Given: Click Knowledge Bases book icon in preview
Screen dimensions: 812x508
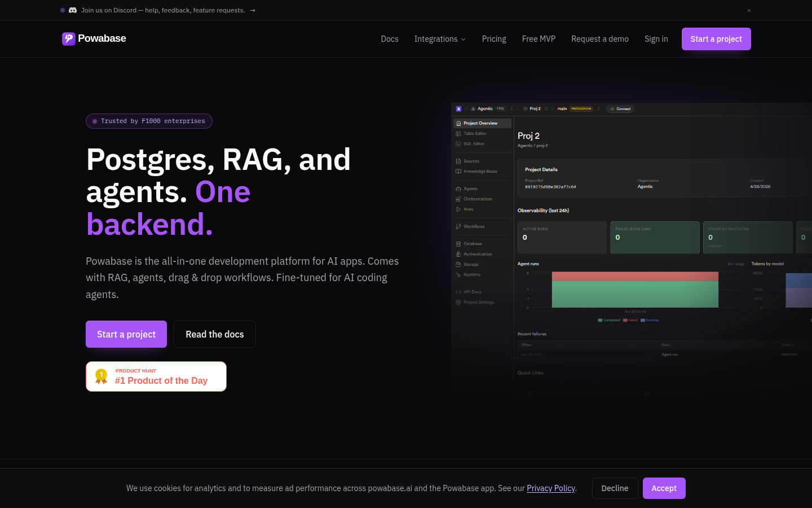Looking at the screenshot, I should coord(458,172).
